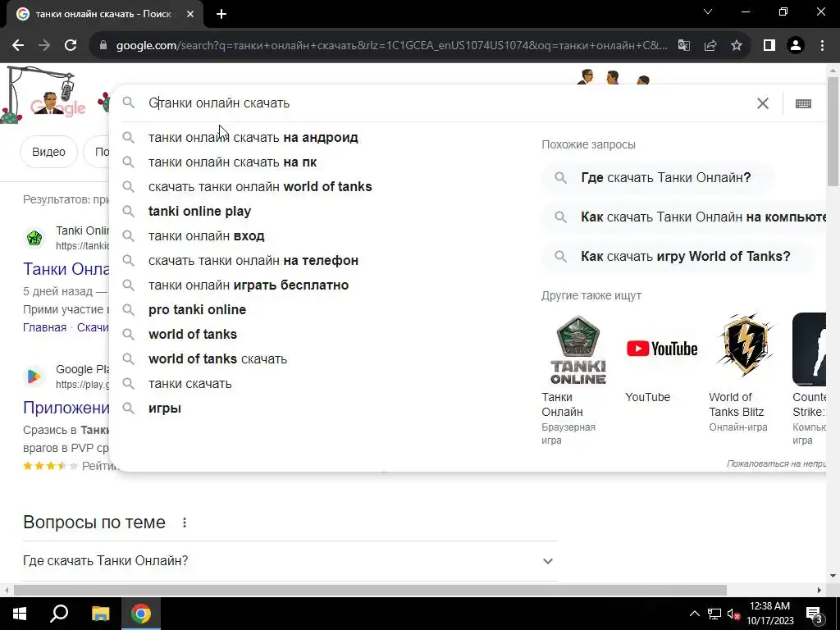Open the notification center icon
This screenshot has width=840, height=630.
[815, 614]
